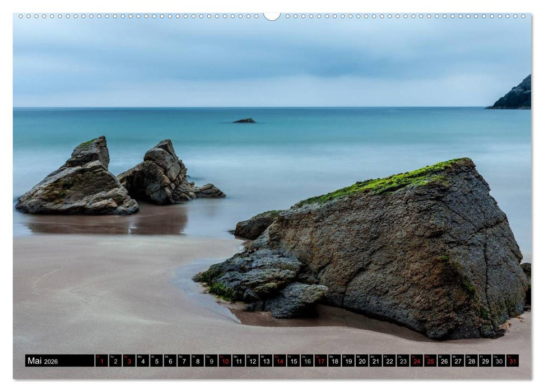Screen dimensions: 544x392
Task: Select day 12 in the date strip
Action: [252, 361]
